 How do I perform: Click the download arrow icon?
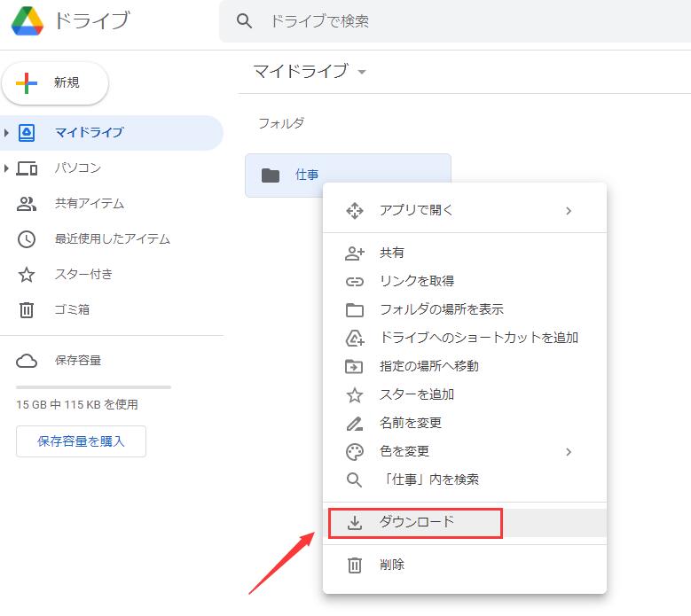point(355,523)
